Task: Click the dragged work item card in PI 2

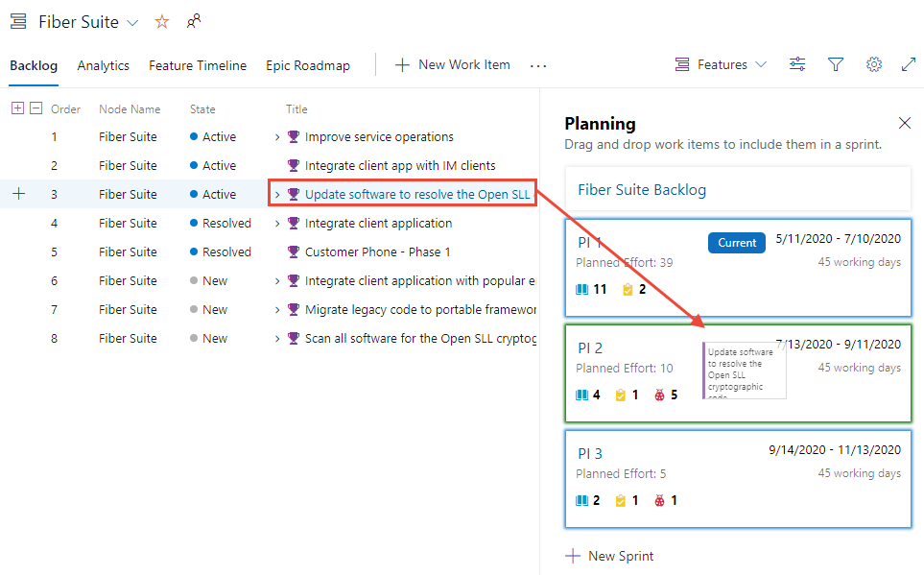Action: [x=745, y=371]
